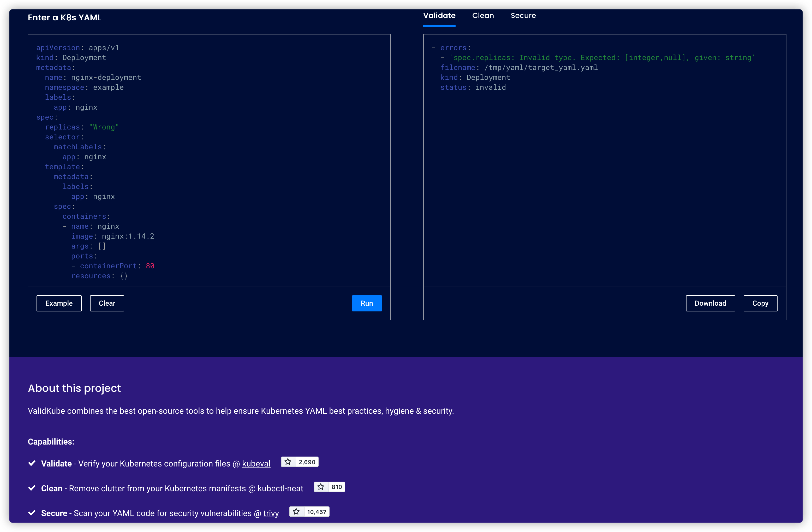Click the checkmark beside Validate capability
This screenshot has width=812, height=532.
click(x=32, y=463)
